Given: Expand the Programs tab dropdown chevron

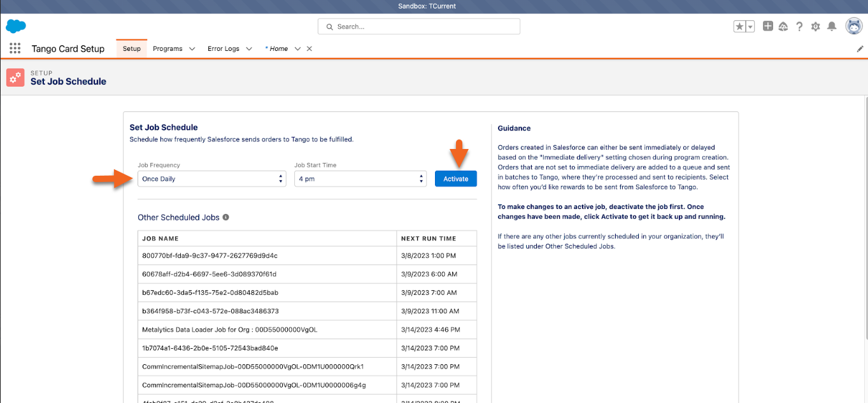Looking at the screenshot, I should click(x=192, y=48).
